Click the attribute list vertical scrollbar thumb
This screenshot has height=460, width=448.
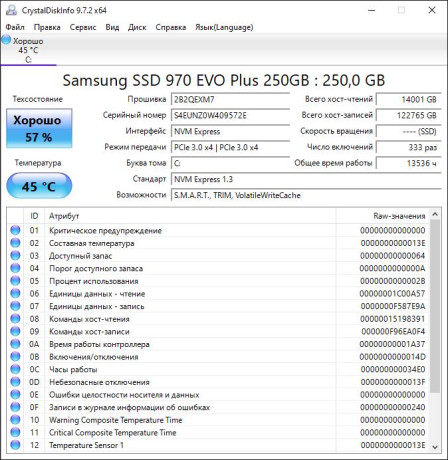(435, 306)
